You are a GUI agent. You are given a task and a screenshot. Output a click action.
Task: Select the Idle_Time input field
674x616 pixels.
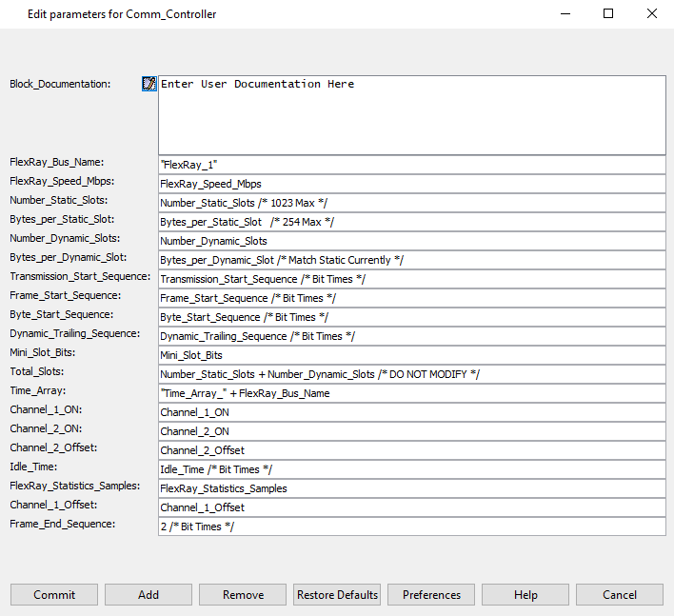coord(411,469)
